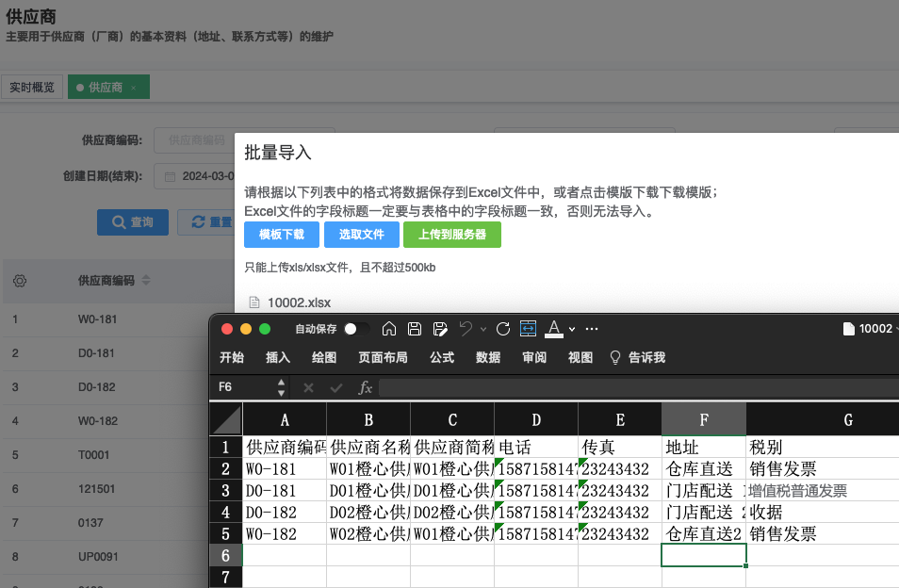Image resolution: width=899 pixels, height=588 pixels.
Task: Click cell containing 仓库直送2
Action: click(x=704, y=533)
